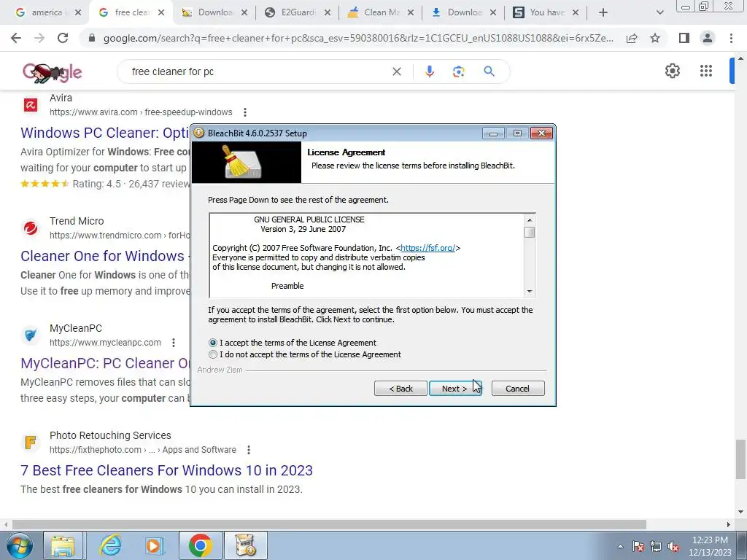The image size is (747, 560).
Task: Search by voice microphone icon
Action: click(x=429, y=71)
